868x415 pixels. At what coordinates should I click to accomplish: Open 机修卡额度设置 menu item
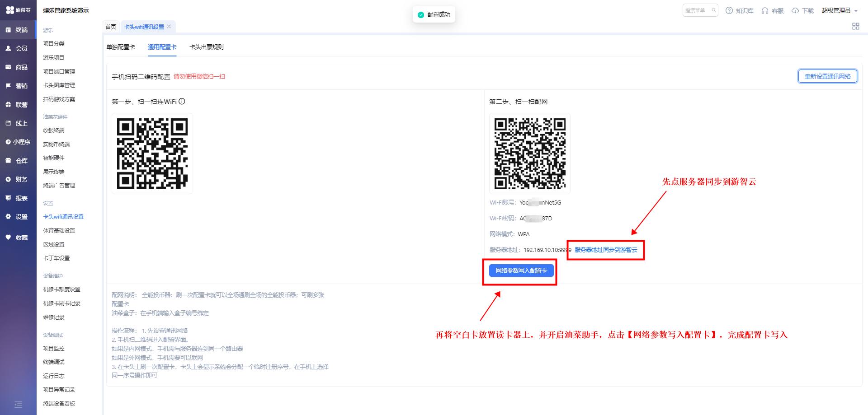pos(61,289)
